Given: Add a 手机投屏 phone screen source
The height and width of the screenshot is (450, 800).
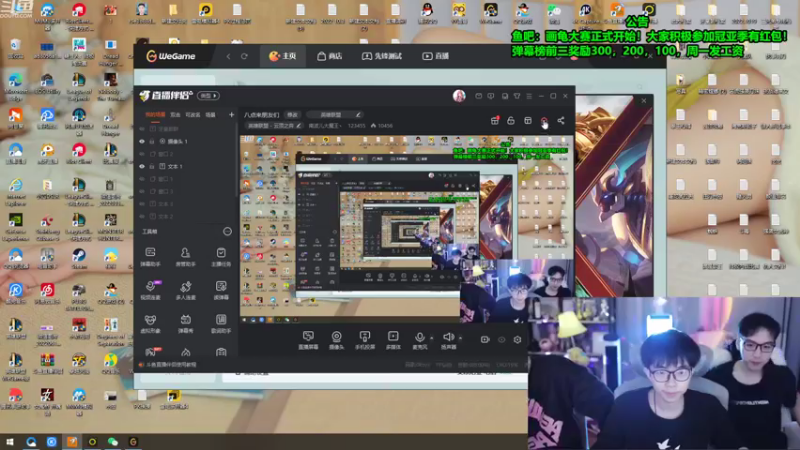Looking at the screenshot, I should 365,340.
